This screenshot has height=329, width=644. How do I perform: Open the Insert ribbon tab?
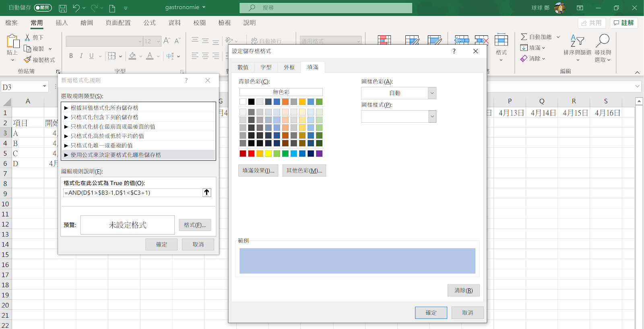(x=62, y=23)
